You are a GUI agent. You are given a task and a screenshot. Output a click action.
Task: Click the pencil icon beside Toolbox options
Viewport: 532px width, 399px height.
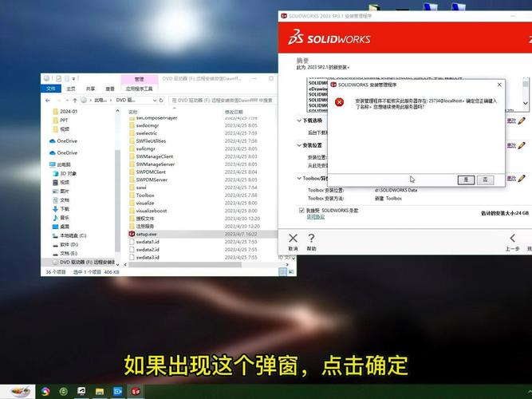click(x=522, y=178)
